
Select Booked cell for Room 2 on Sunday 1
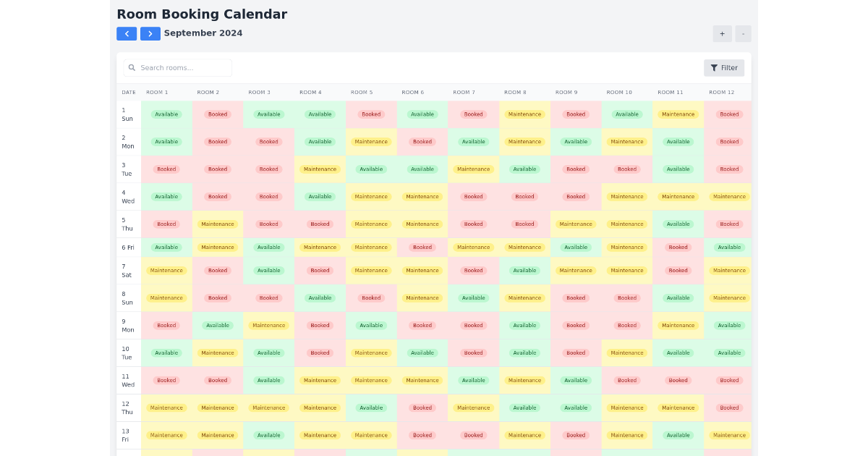(x=218, y=114)
